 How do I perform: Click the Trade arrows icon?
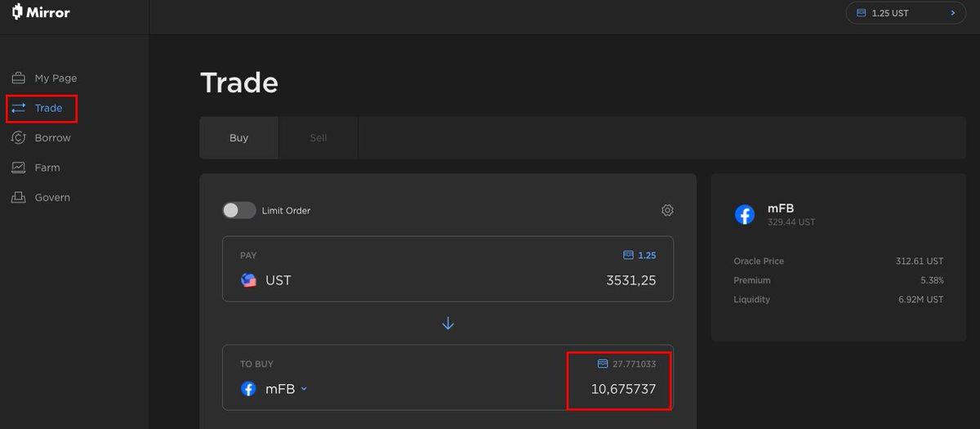[x=19, y=108]
